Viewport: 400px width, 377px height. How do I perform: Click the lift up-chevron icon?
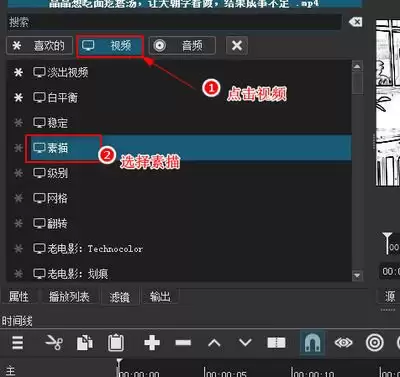click(214, 343)
